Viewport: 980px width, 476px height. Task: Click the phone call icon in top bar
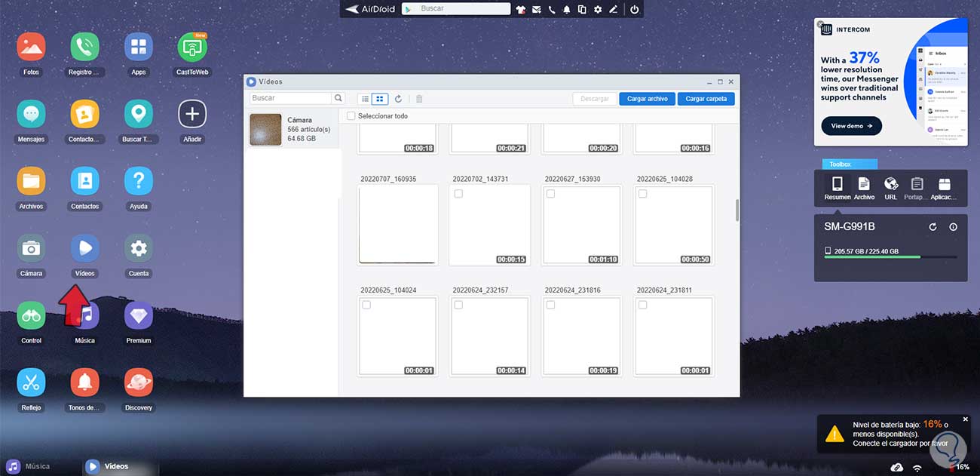pos(552,10)
